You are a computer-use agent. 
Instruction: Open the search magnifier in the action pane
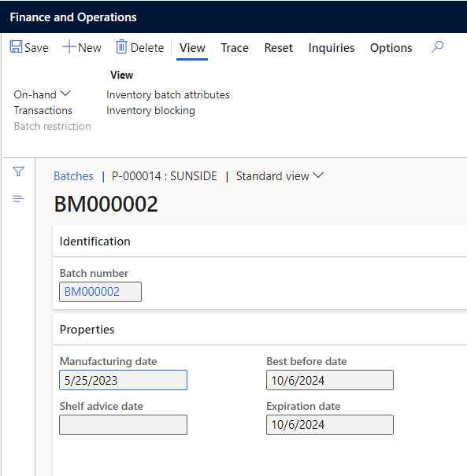(x=437, y=47)
